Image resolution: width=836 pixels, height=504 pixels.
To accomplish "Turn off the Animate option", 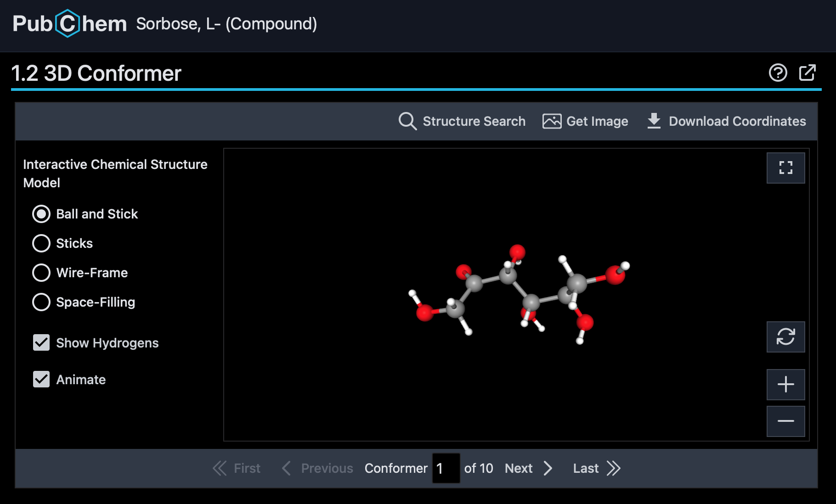I will tap(41, 380).
